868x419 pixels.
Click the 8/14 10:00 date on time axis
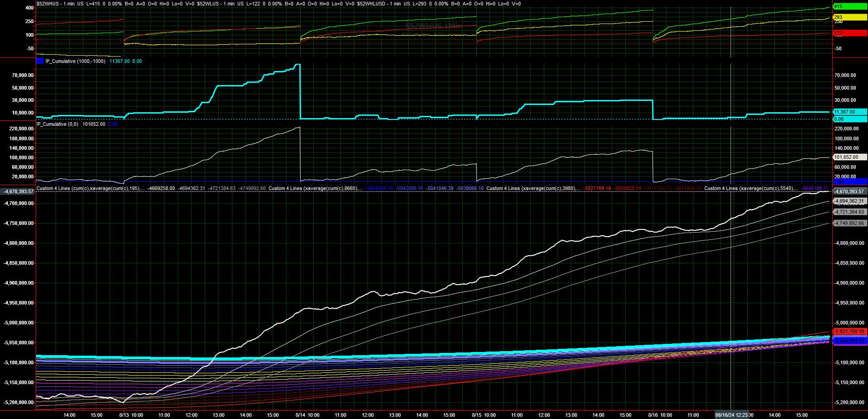(x=307, y=415)
